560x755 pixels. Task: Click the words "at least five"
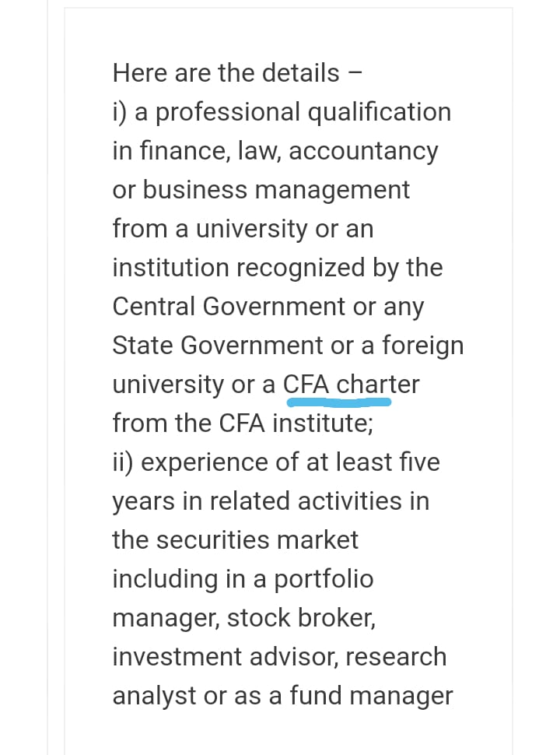pyautogui.click(x=373, y=462)
